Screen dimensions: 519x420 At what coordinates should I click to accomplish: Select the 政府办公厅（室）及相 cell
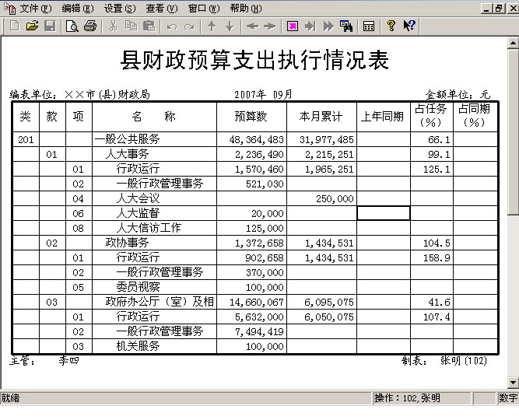tap(154, 302)
